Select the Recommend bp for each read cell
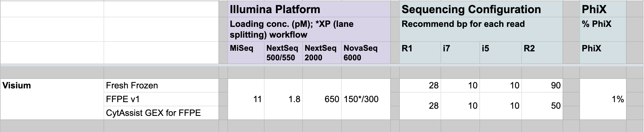 pyautogui.click(x=481, y=29)
